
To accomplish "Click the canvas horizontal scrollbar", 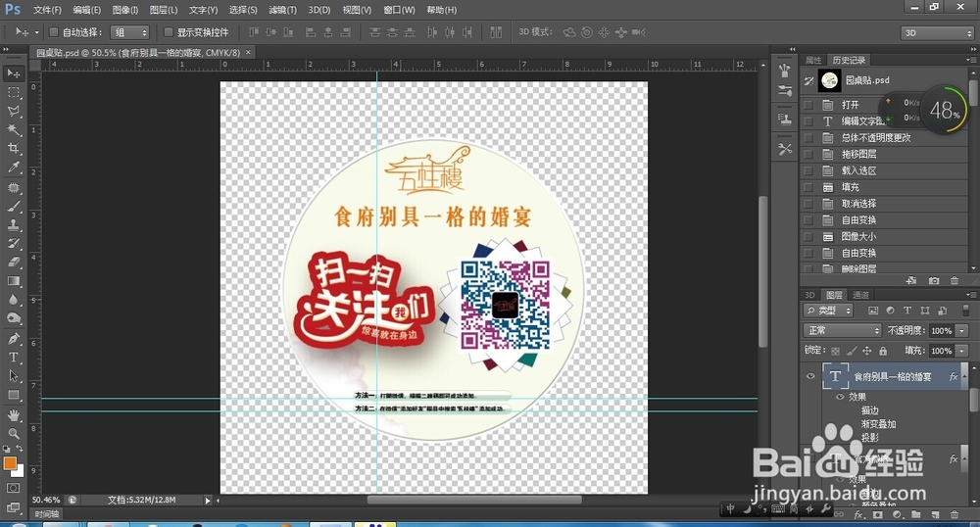I will (474, 500).
